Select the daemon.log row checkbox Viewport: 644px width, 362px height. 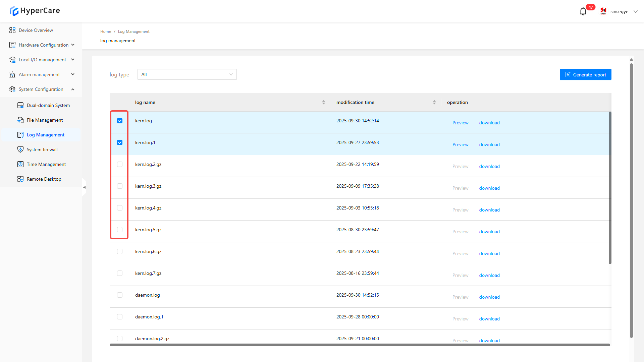pos(120,295)
